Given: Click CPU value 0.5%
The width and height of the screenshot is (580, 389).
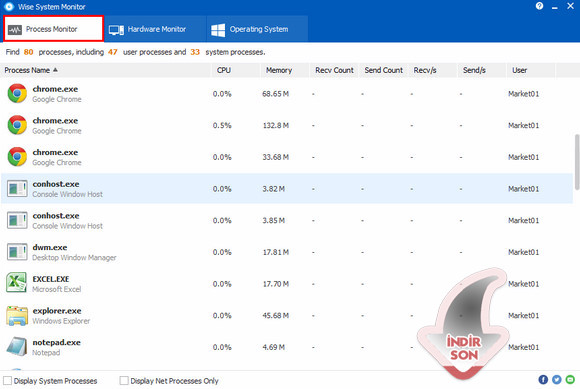Looking at the screenshot, I should click(222, 125).
